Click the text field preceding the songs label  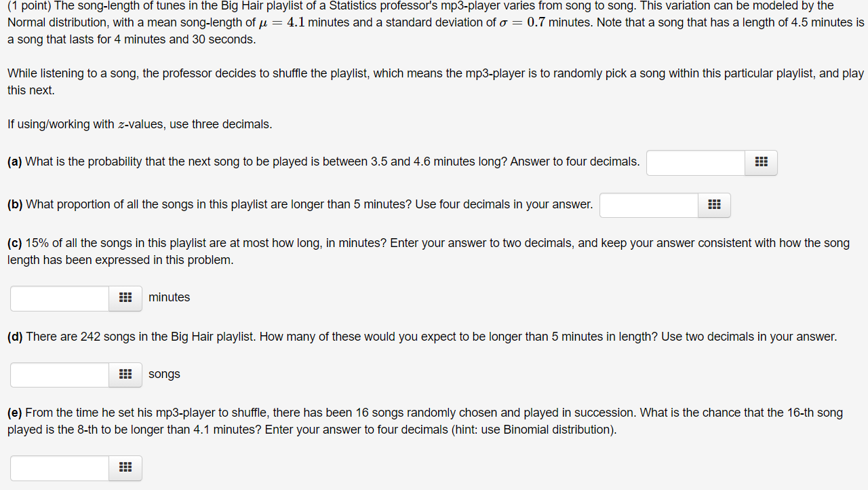coord(59,374)
